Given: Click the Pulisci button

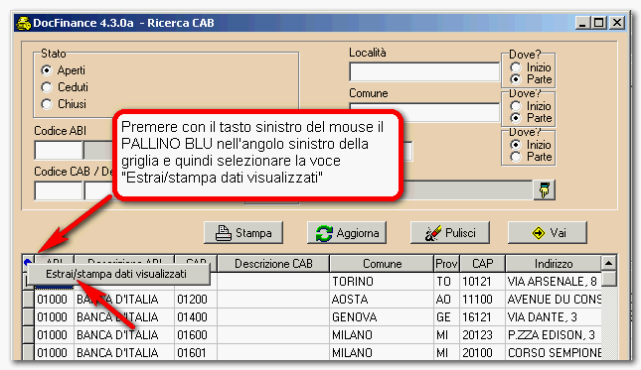Looking at the screenshot, I should 450,233.
